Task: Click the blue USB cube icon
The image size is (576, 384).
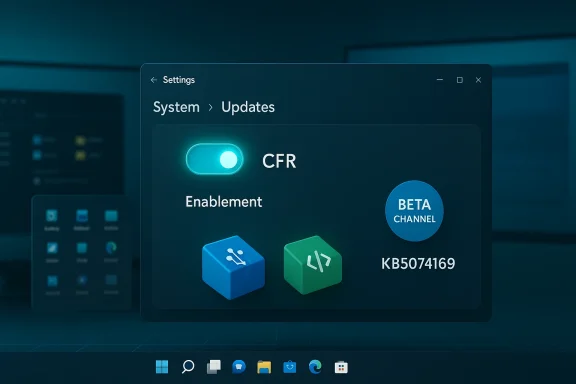Action: pos(234,267)
